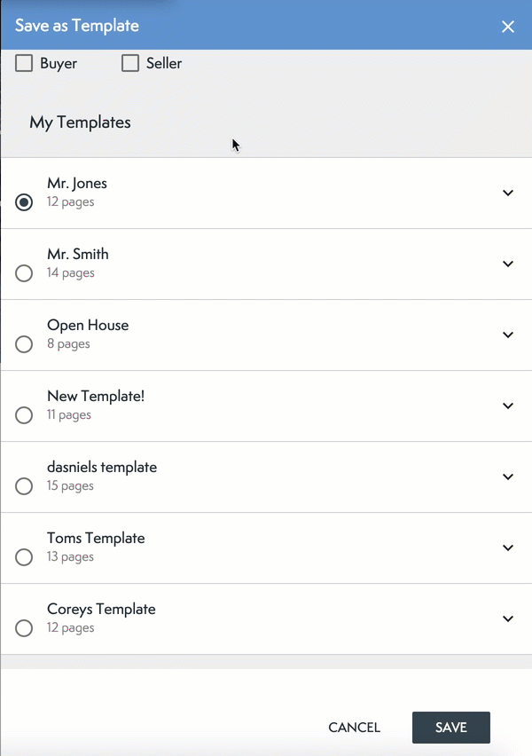Expand the Toms Template chevron
Viewport: 532px width, 756px height.
click(x=508, y=548)
